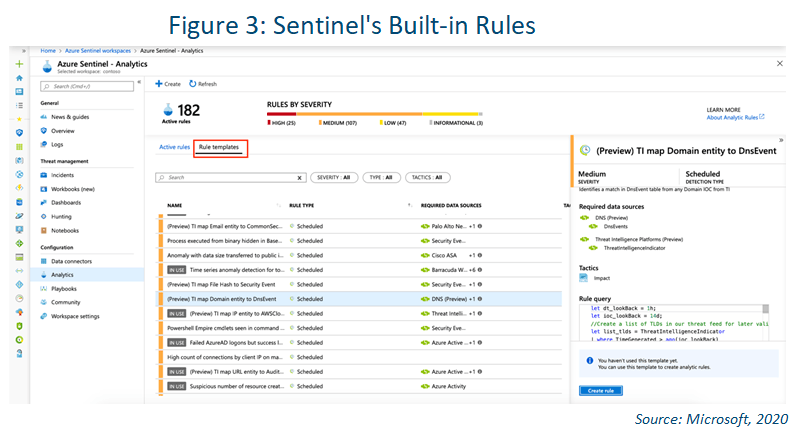Click the Home breadcrumb link
The height and width of the screenshot is (434, 798).
point(48,51)
